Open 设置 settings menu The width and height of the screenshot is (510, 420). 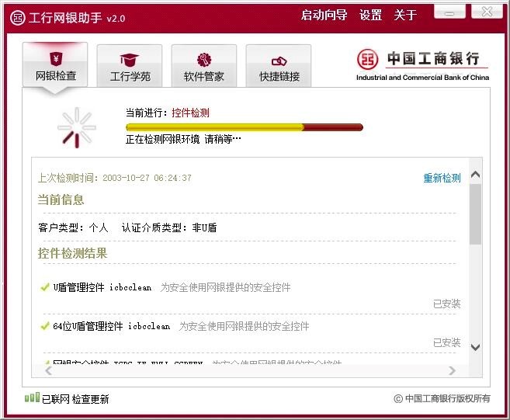370,15
